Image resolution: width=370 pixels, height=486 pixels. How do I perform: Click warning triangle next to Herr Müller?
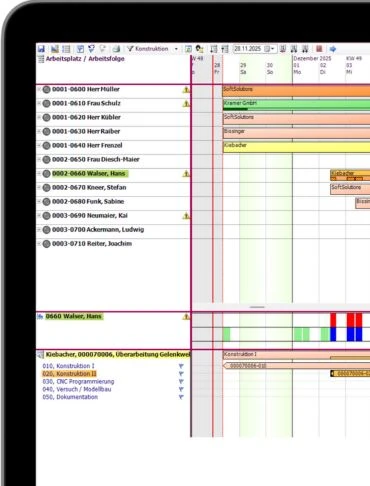pos(186,90)
